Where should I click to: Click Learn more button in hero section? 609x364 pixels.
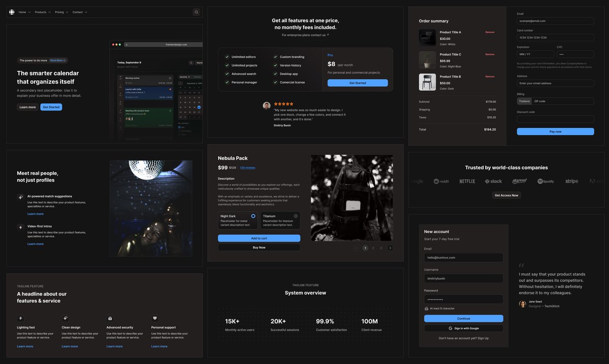pos(27,107)
